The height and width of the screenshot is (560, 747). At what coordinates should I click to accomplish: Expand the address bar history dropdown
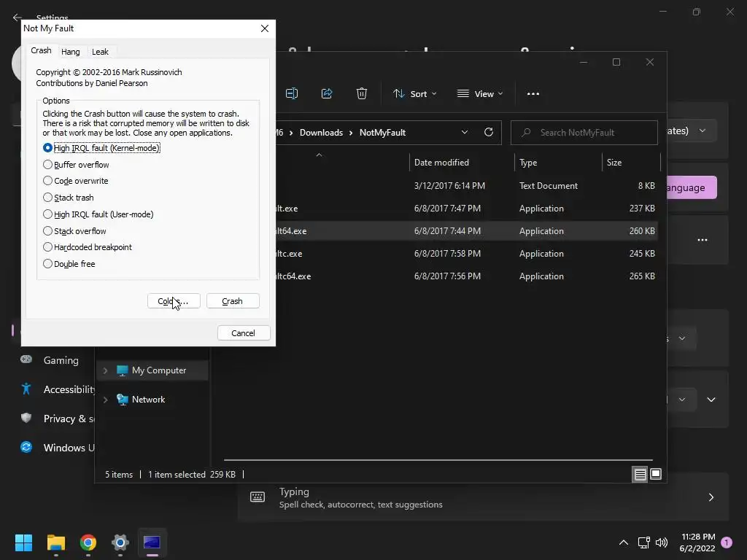click(x=465, y=133)
